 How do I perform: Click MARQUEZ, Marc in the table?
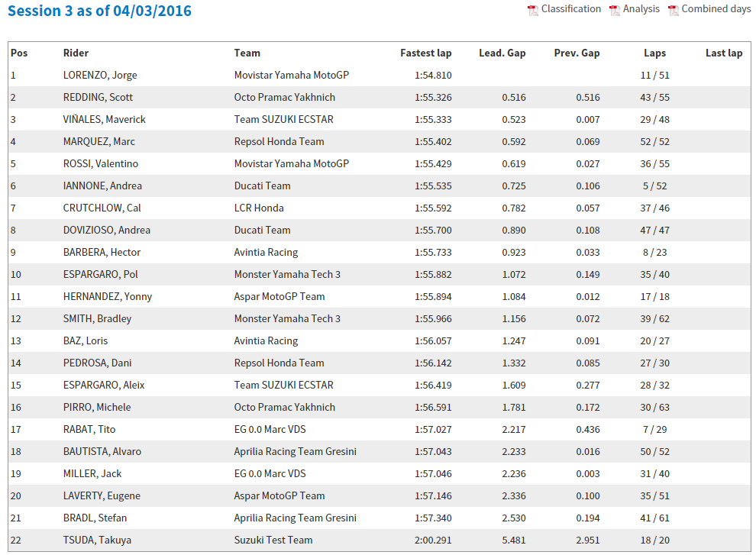click(x=98, y=141)
